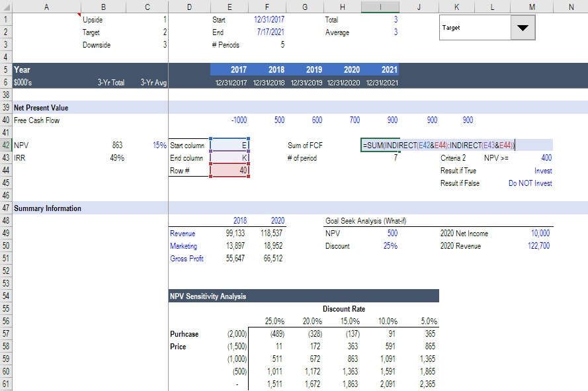Viewport: 588px width, 391px height.
Task: Click the End column cell containing K
Action: (x=230, y=158)
